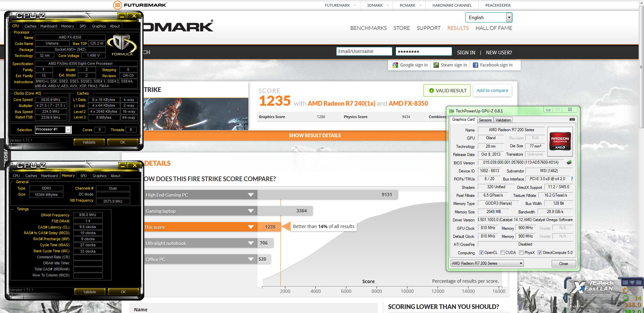Open the RESULTS menu item
The height and width of the screenshot is (313, 644).
458,28
